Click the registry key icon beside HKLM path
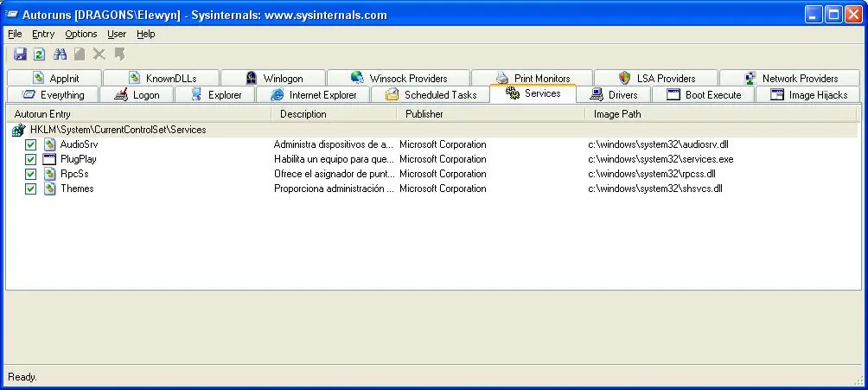 [18, 131]
